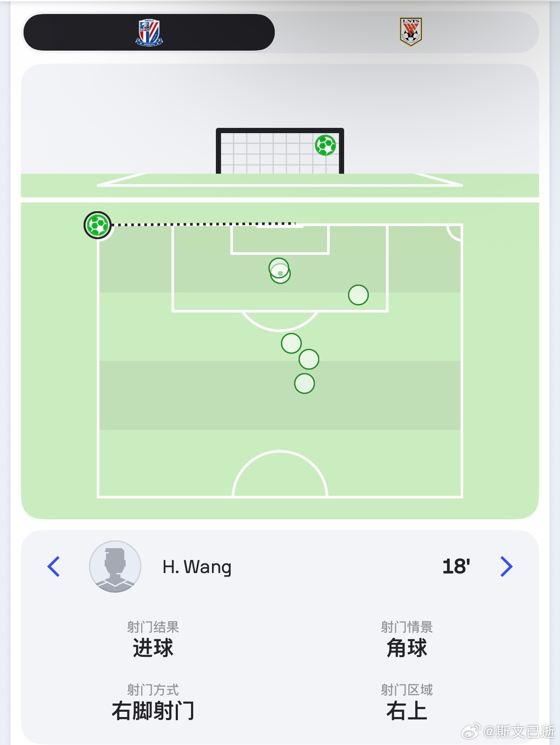Select the Shanghai Shenhua team tab
Image resolution: width=560 pixels, height=745 pixels.
click(x=149, y=32)
